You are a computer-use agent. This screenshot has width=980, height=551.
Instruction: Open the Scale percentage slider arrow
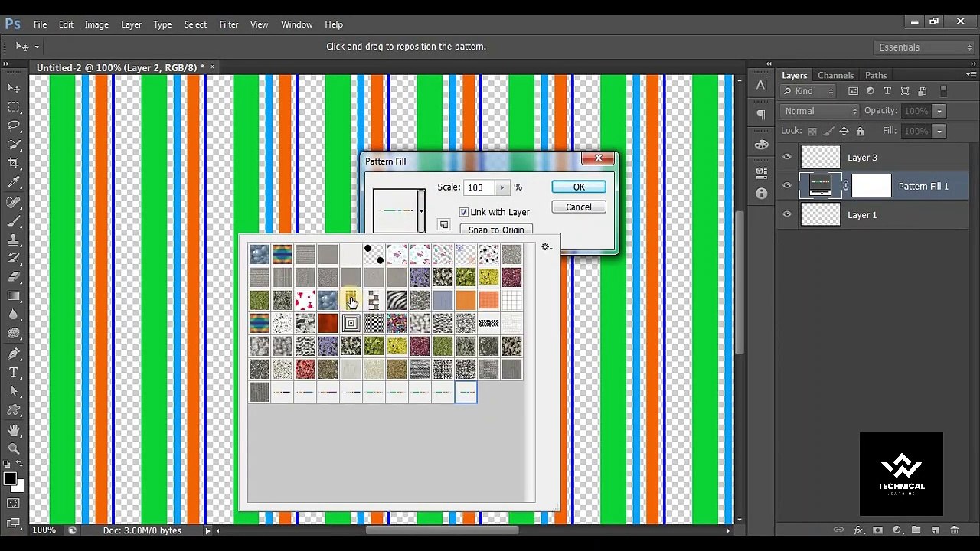click(x=502, y=187)
